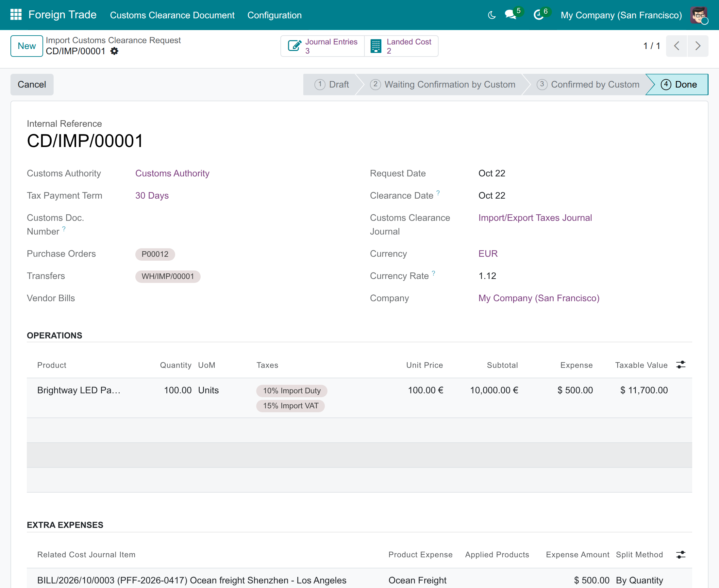Go to the previous record arrow
Image resolution: width=719 pixels, height=588 pixels.
[x=677, y=46]
